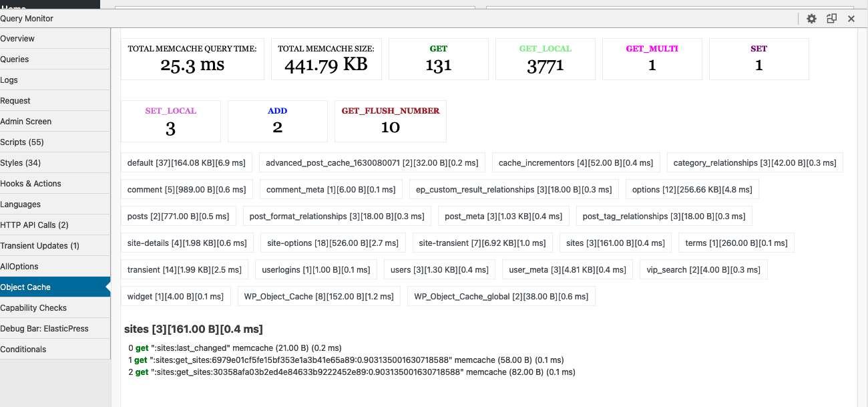Select WP_Object_Cache_global [2] group
This screenshot has height=407, width=868.
501,296
